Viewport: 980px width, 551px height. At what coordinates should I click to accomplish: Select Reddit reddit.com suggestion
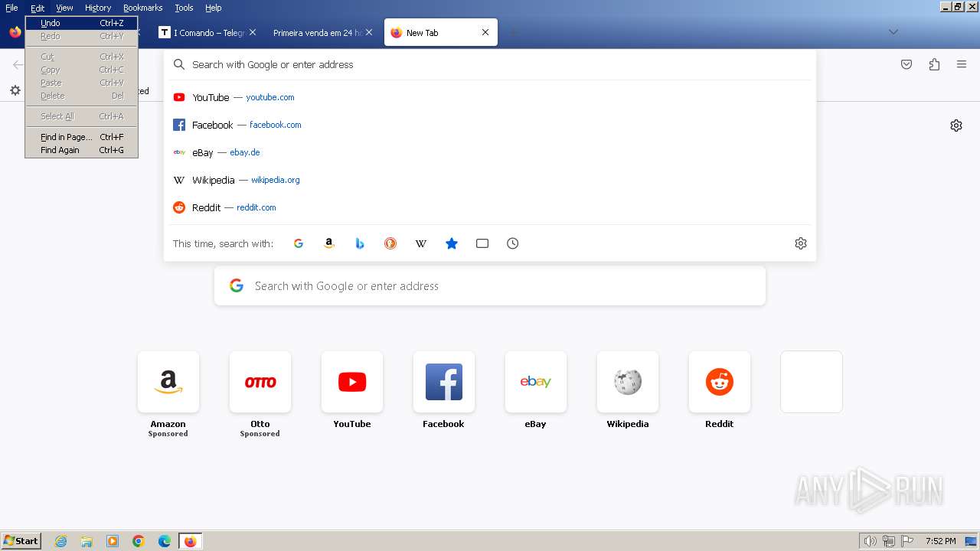(x=490, y=207)
